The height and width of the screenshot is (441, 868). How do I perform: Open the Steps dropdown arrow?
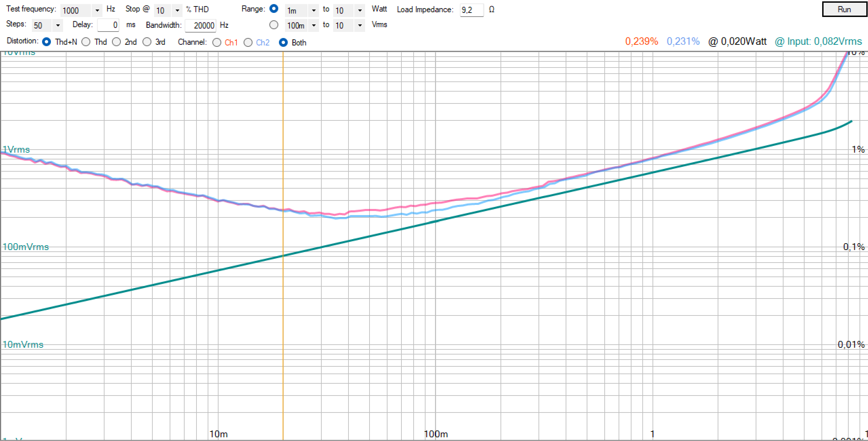[x=58, y=25]
